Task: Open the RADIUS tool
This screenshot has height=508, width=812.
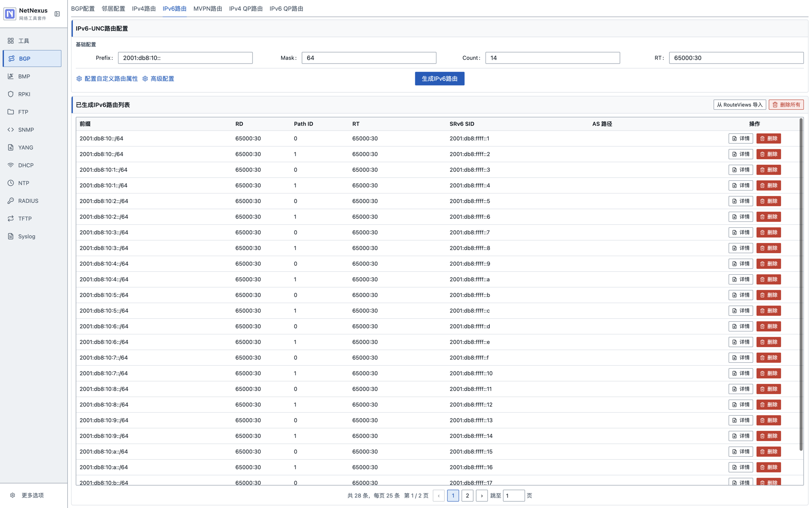Action: click(32, 201)
